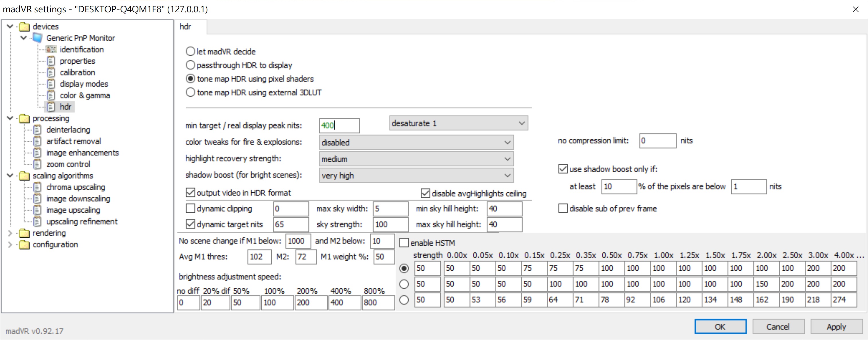868x340 pixels.
Task: Click the Cancel button
Action: [778, 327]
